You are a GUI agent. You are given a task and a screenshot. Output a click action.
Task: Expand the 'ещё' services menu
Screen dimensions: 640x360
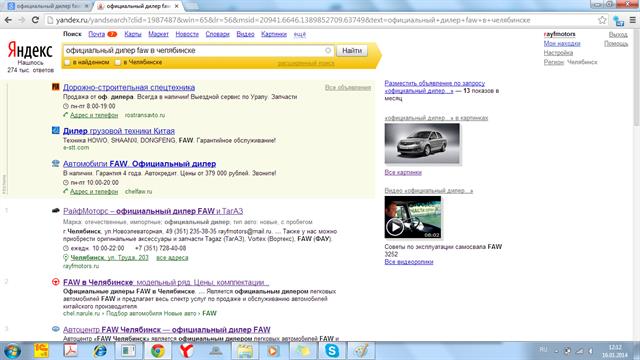pos(300,34)
